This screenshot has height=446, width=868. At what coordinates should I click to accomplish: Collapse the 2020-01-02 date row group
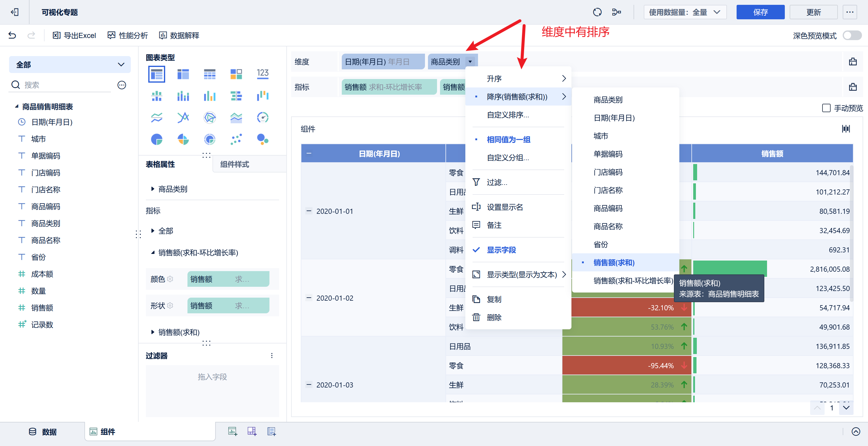[x=309, y=298]
